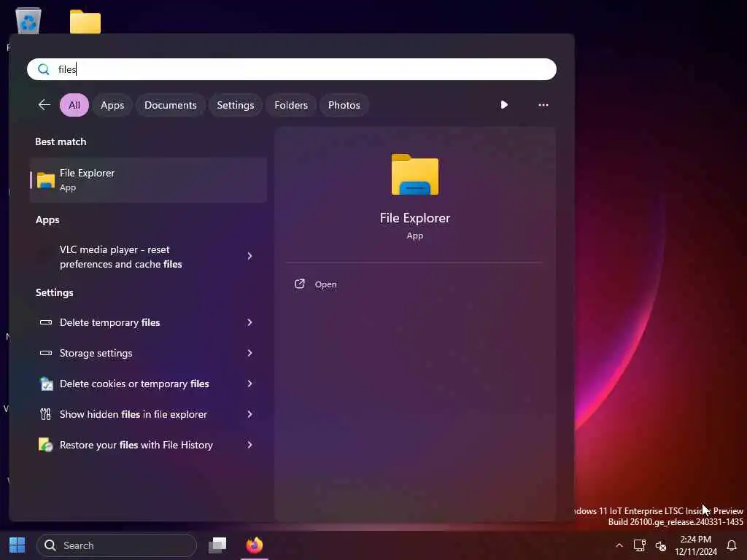Click the large File Explorer preview icon
The width and height of the screenshot is (747, 560).
(x=415, y=174)
